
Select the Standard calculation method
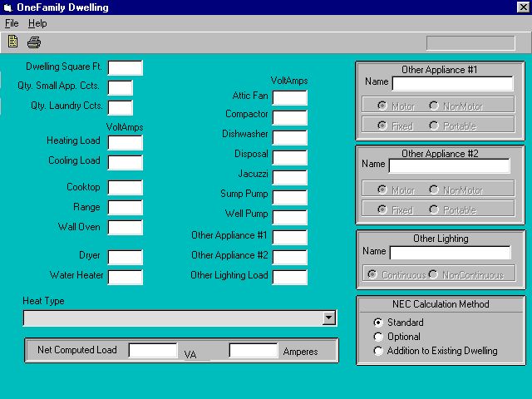click(x=379, y=323)
